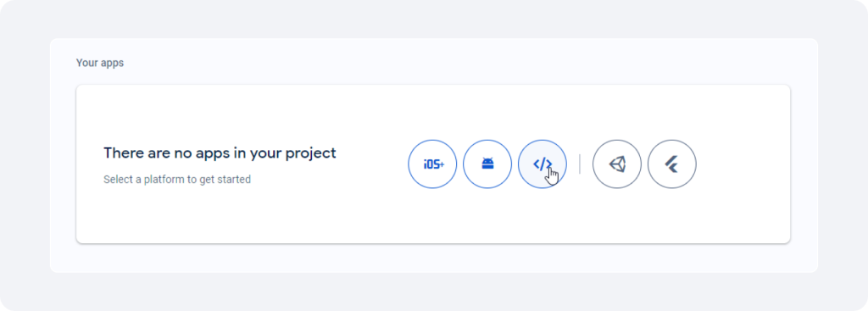Start iOS app registration with the iOS+ circle
This screenshot has width=868, height=311.
(x=432, y=164)
